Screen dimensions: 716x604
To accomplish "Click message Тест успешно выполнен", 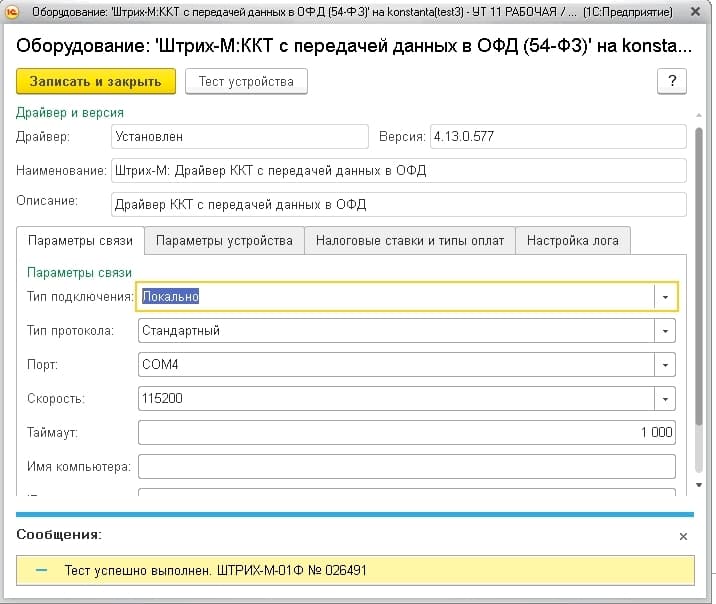I will pos(215,570).
